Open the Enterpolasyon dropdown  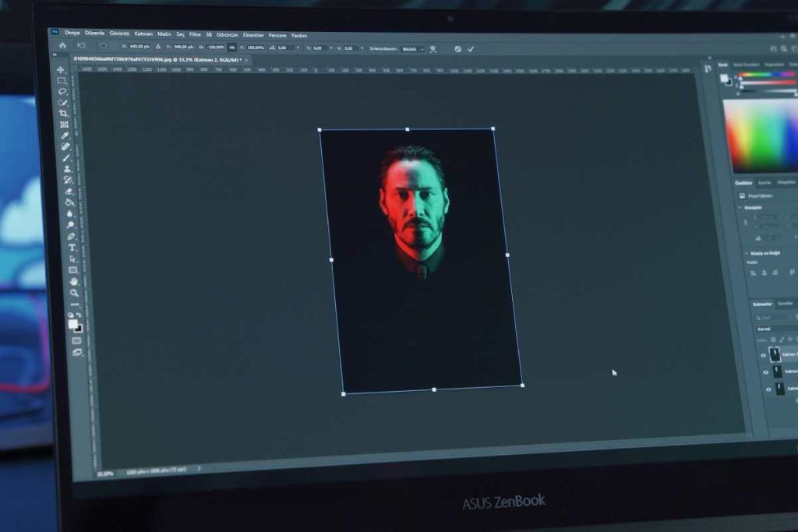[x=413, y=48]
